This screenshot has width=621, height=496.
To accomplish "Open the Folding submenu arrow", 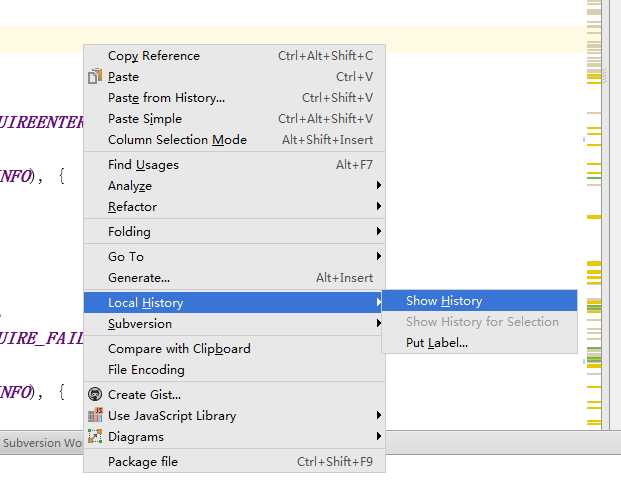I will 379,231.
